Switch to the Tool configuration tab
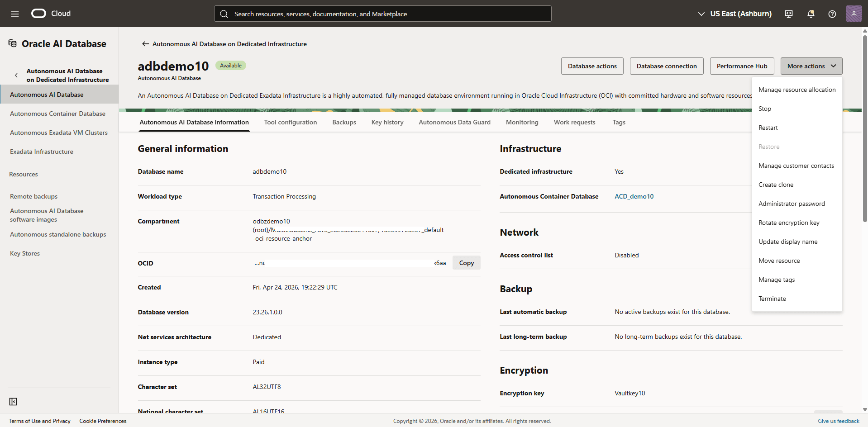 pos(291,122)
